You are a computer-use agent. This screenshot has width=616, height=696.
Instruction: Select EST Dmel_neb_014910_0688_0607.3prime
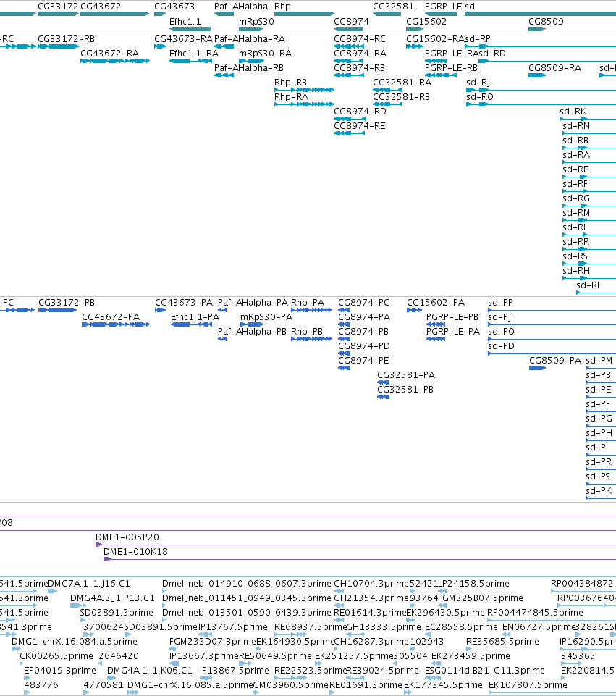click(x=247, y=584)
